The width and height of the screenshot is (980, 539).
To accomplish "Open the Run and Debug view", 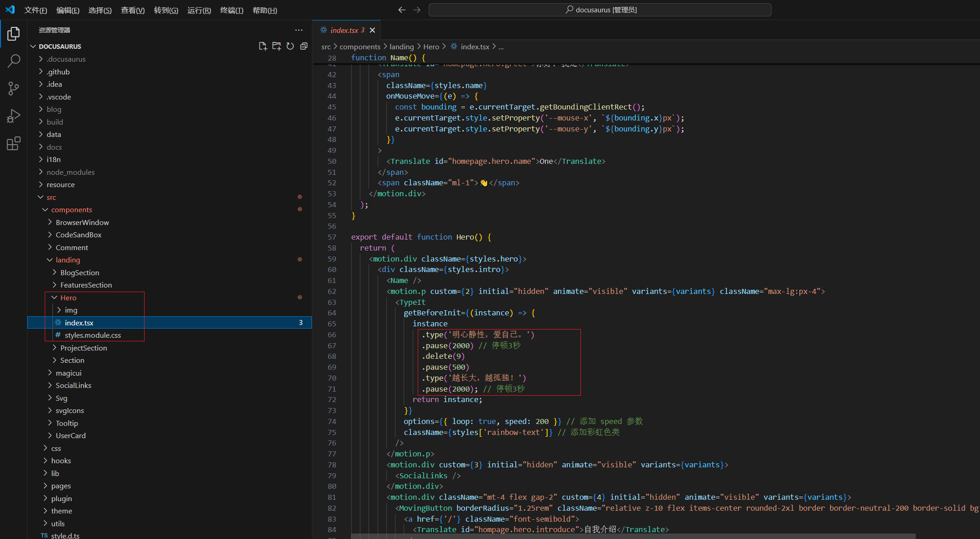I will tap(14, 116).
